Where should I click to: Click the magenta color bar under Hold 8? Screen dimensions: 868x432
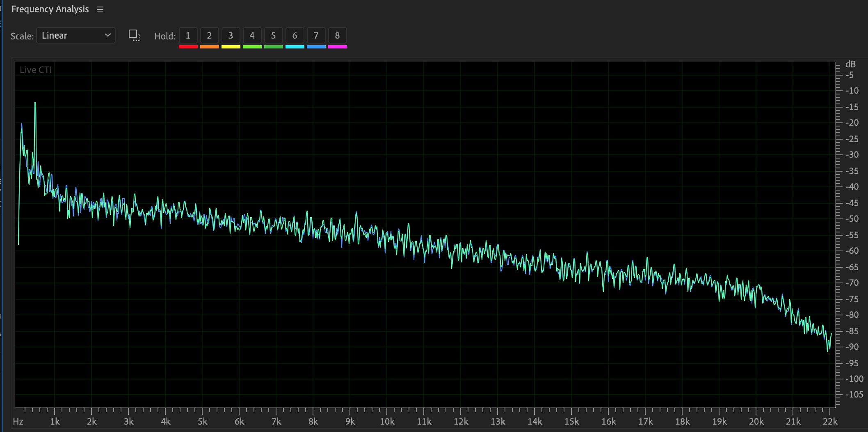[x=337, y=47]
